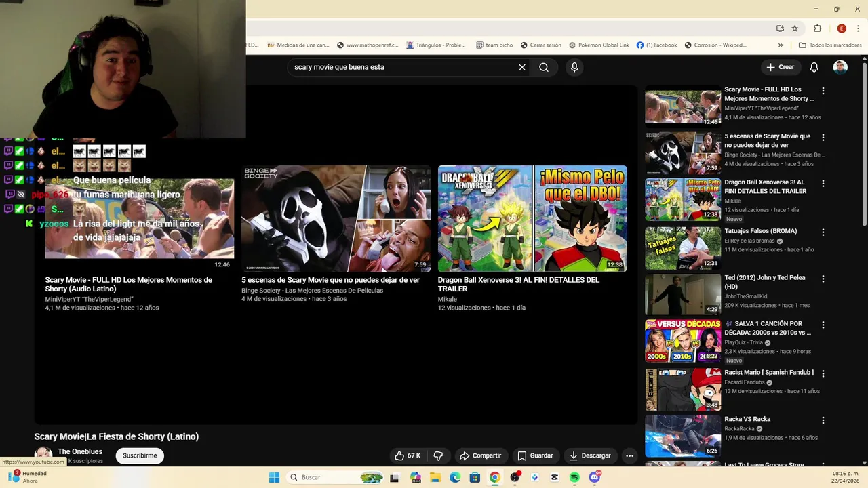This screenshot has height=488, width=868.
Task: Open options for Dragon Ball Xenoverse sidebar video
Action: click(x=823, y=184)
